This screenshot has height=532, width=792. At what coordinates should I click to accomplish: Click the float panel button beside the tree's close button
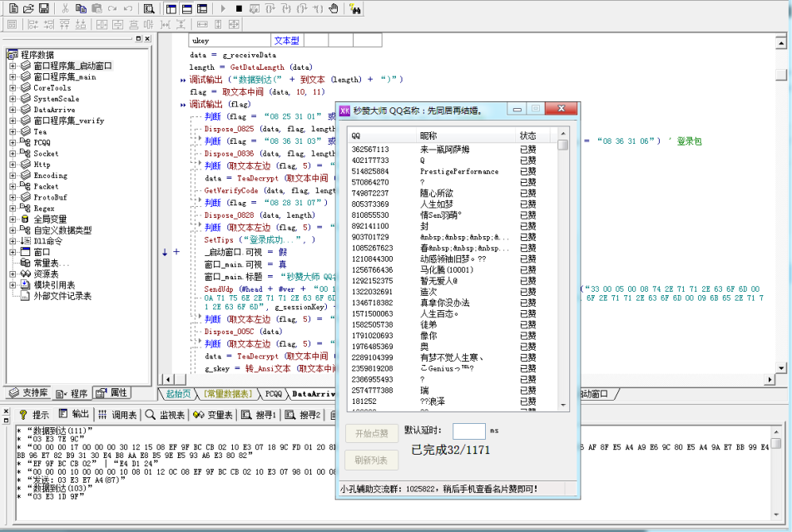[138, 38]
